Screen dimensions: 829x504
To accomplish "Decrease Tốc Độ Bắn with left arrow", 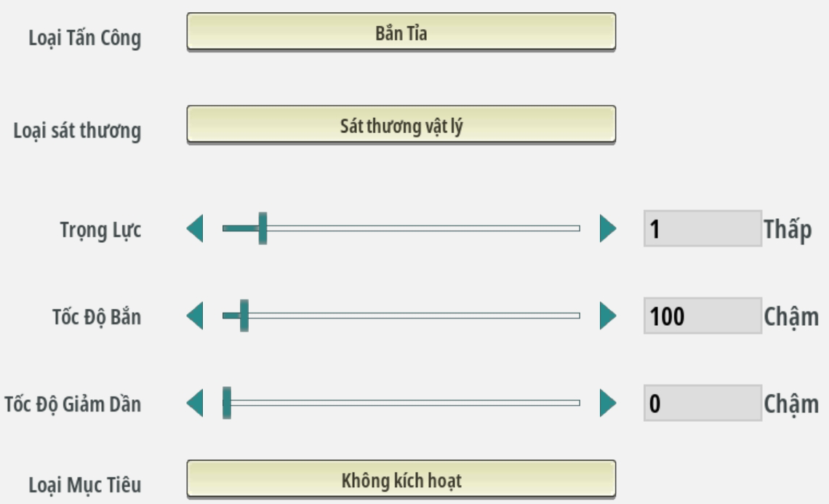I will (195, 316).
